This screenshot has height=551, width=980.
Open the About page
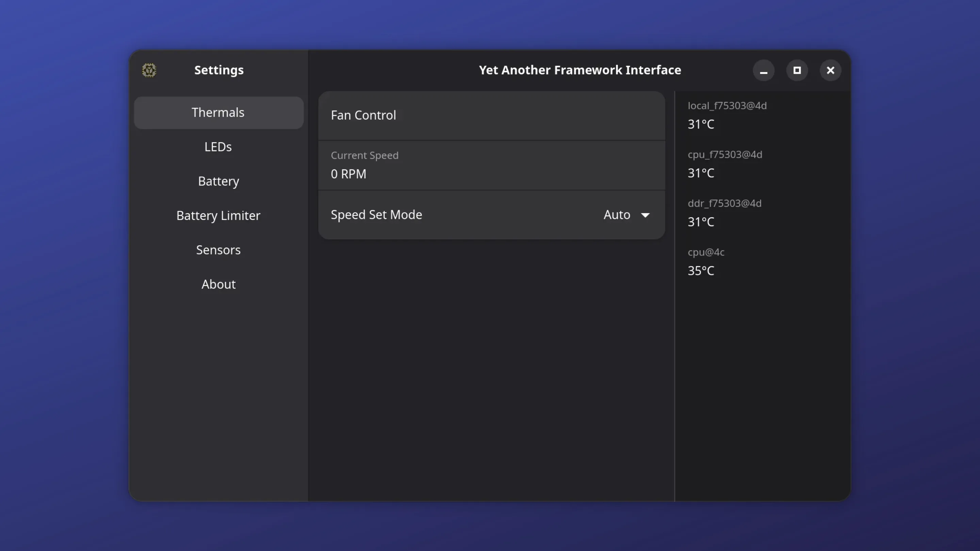(x=218, y=284)
